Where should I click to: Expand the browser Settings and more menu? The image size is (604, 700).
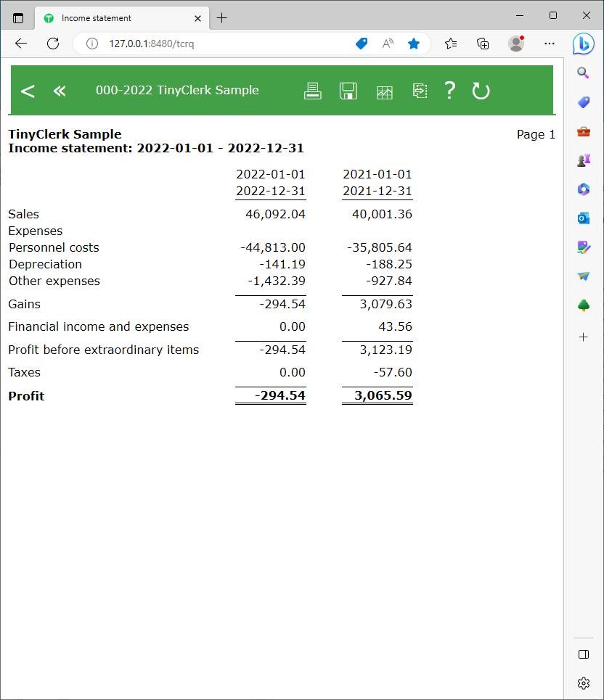click(x=549, y=44)
